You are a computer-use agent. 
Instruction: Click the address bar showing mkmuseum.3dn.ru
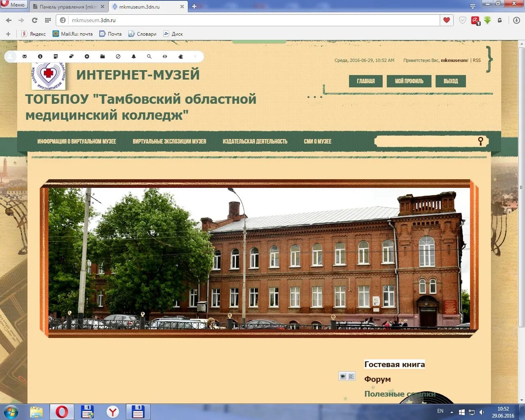(x=254, y=20)
